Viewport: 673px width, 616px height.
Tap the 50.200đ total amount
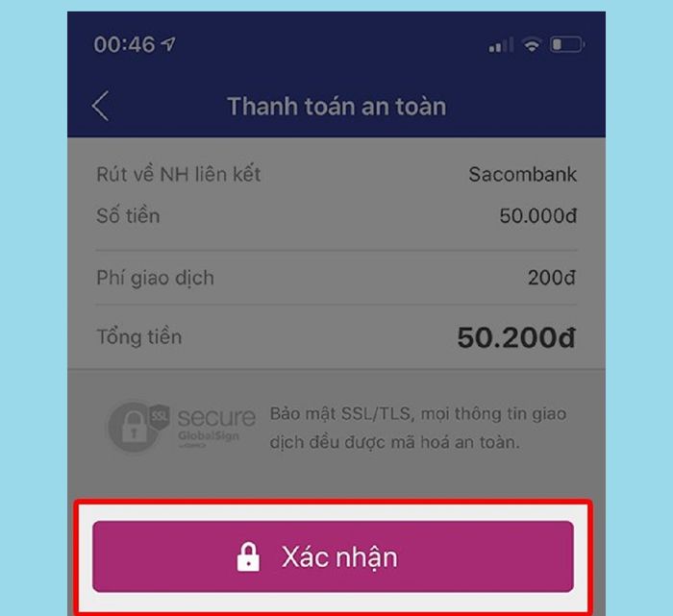pyautogui.click(x=516, y=337)
